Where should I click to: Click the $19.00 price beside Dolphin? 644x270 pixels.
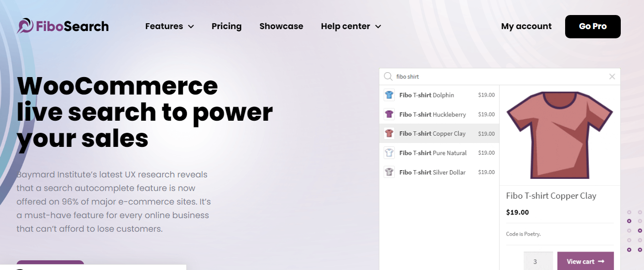pyautogui.click(x=486, y=95)
